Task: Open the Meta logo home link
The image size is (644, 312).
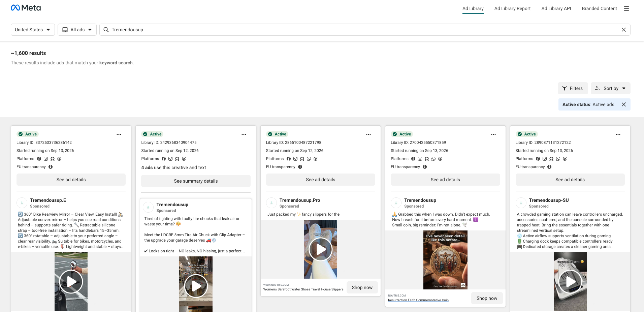Action: [26, 8]
